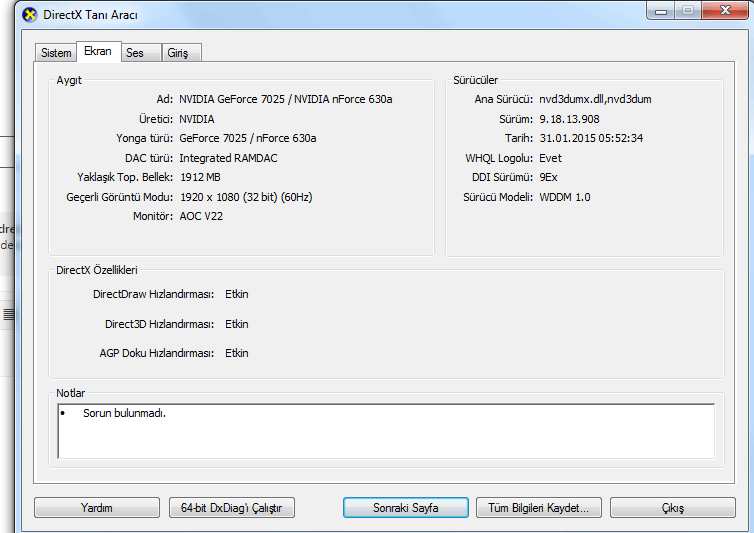Click the note 'Sorun bulunmadı.'
The width and height of the screenshot is (754, 533).
click(124, 413)
